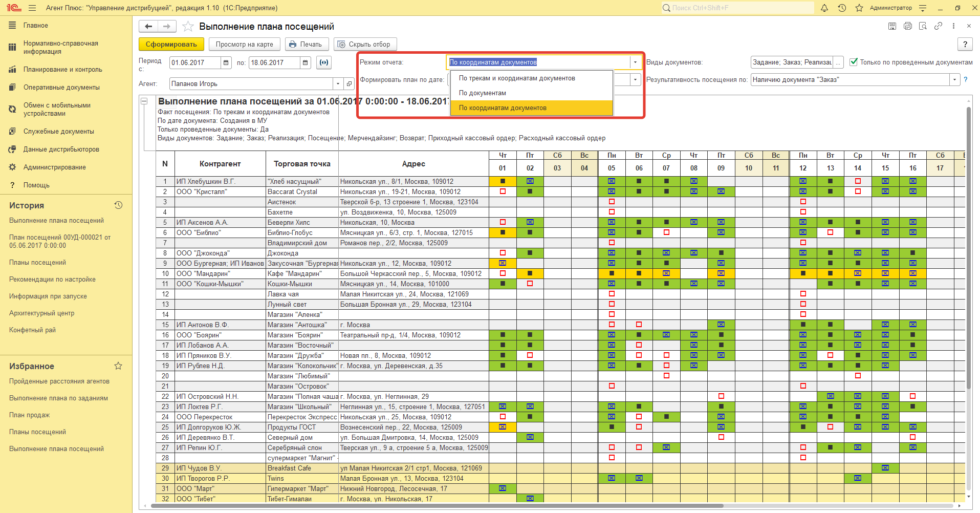Click 'Просмотр на карте' button

point(244,45)
